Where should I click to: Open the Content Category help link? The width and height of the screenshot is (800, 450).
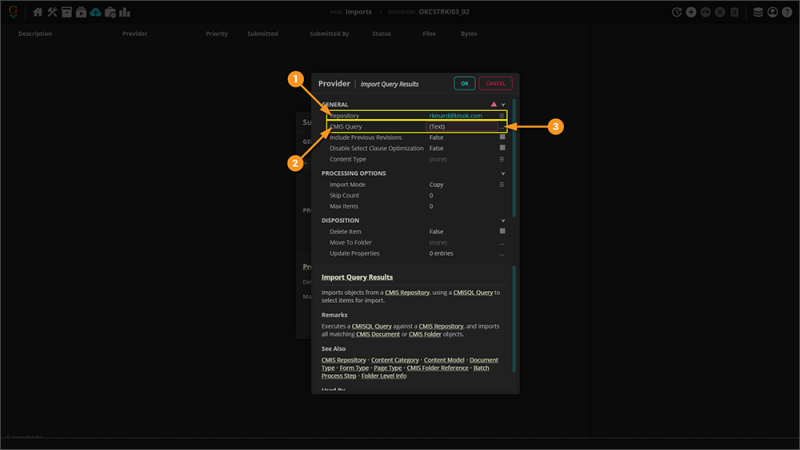[396, 360]
